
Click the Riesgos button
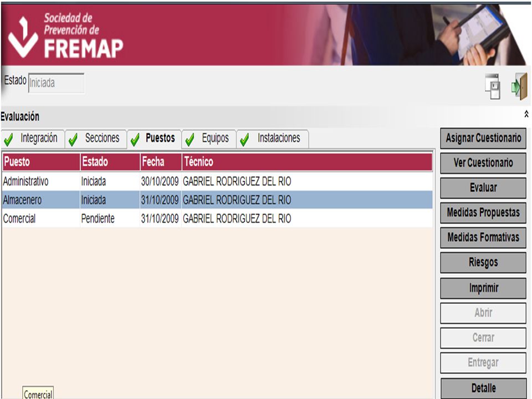(483, 263)
